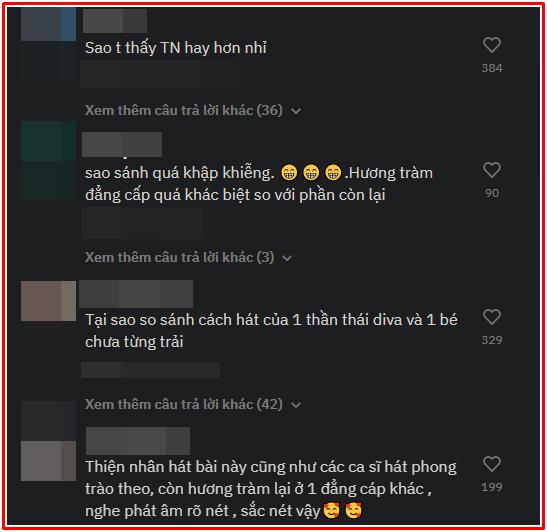Like the 'Sao t thấy TN hay hơn nhỉ' comment
547x532 pixels.
(x=492, y=45)
